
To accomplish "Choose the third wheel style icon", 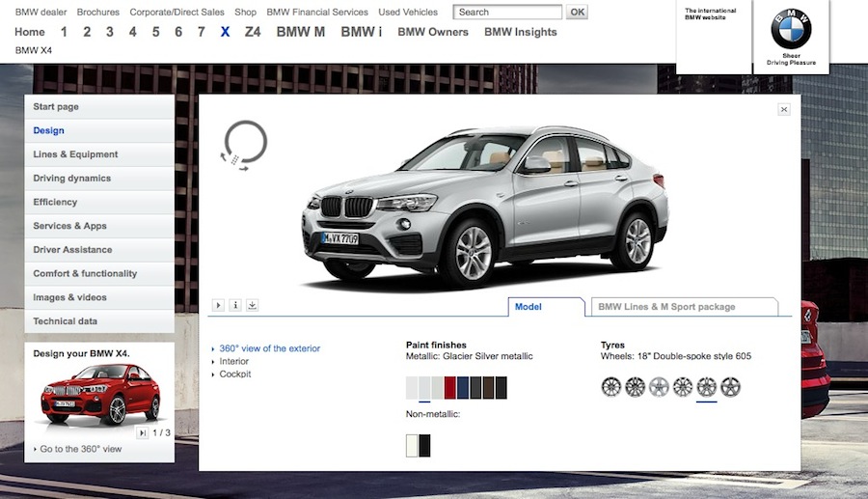I will [x=659, y=387].
